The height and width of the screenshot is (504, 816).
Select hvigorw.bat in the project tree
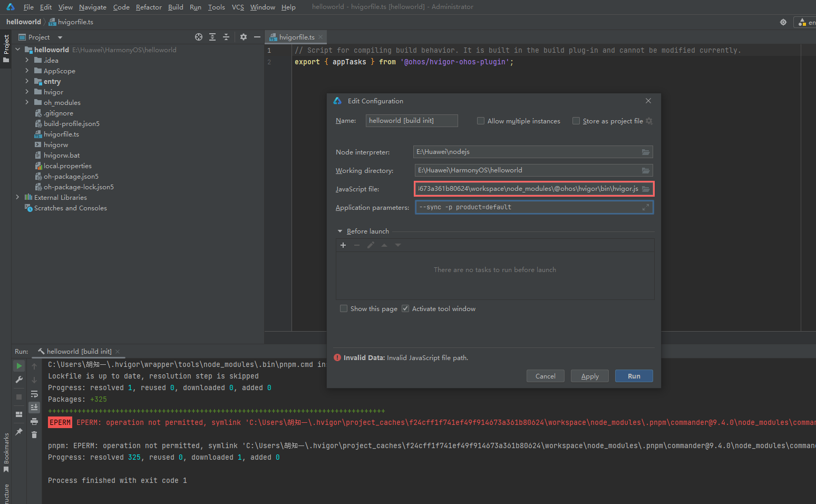(x=62, y=155)
